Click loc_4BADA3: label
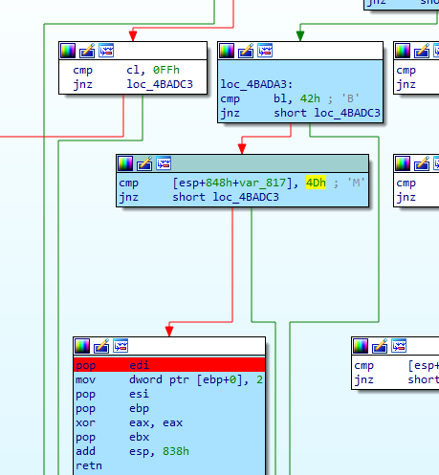The image size is (439, 475). [256, 84]
